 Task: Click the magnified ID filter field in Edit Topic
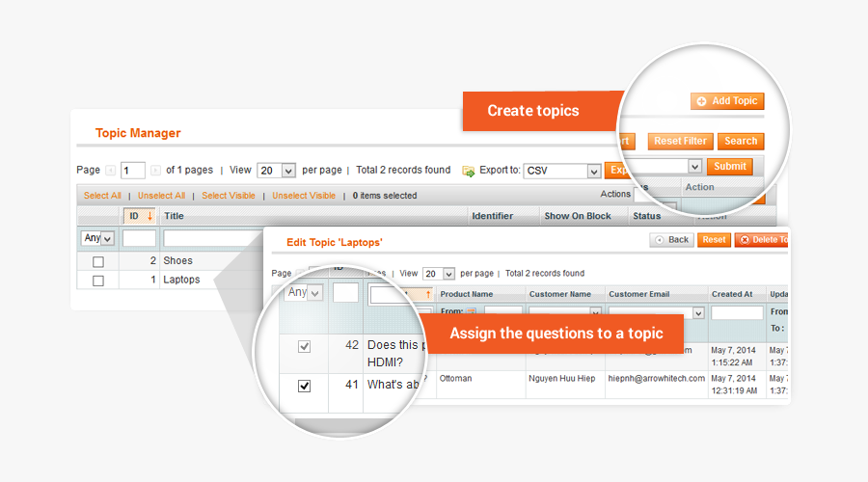pos(345,293)
